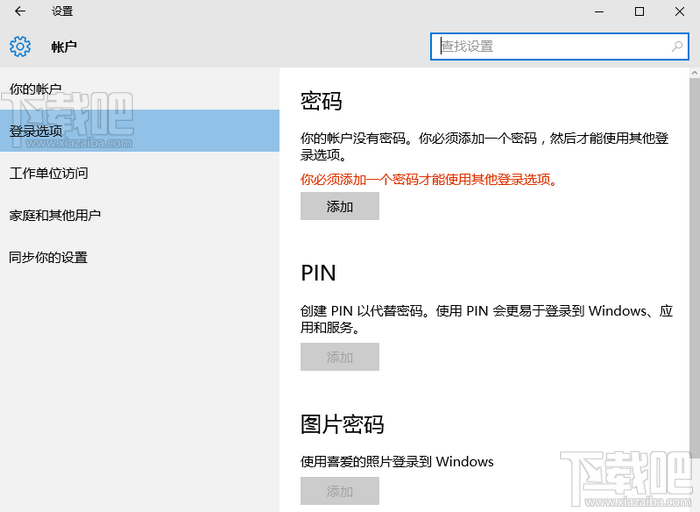
Task: Open 你的帐户 in the sidebar
Action: pyautogui.click(x=140, y=89)
